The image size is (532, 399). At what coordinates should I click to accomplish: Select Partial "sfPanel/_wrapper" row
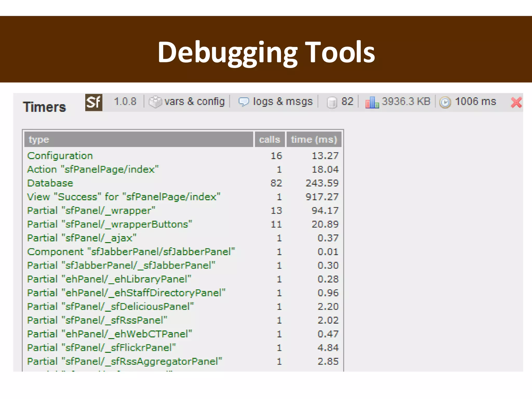[x=183, y=211]
